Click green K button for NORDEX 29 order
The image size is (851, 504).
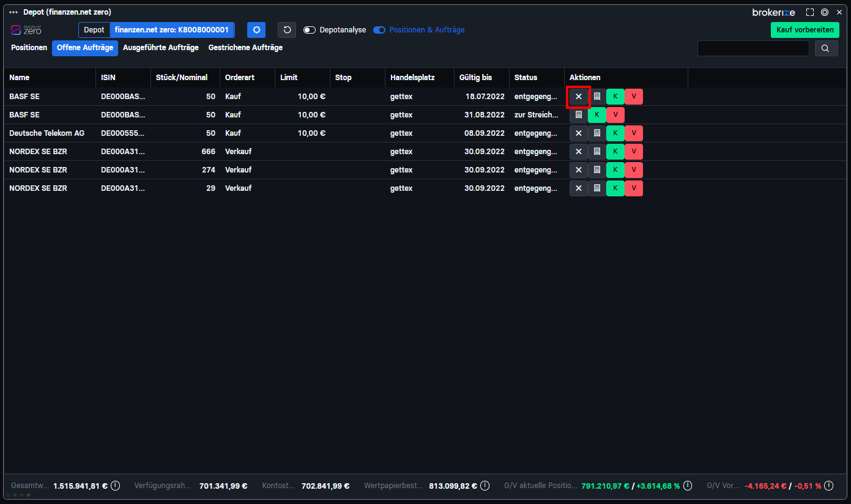pyautogui.click(x=615, y=188)
